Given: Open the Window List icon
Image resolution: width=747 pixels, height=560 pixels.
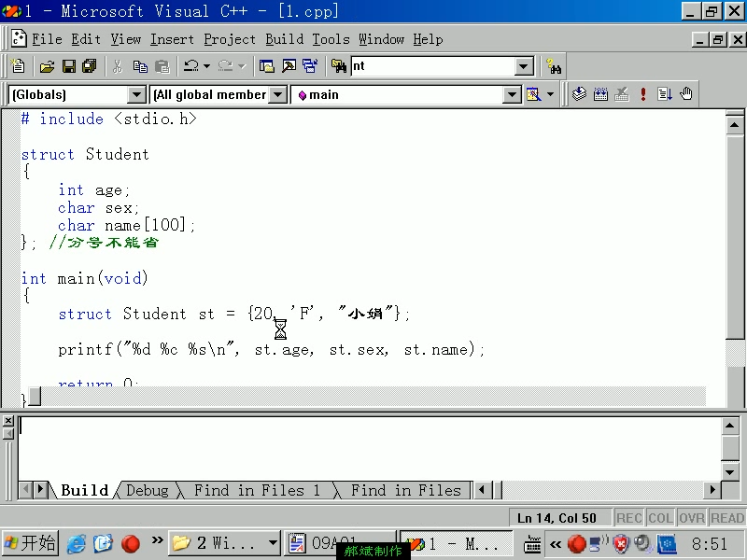Looking at the screenshot, I should [x=310, y=66].
